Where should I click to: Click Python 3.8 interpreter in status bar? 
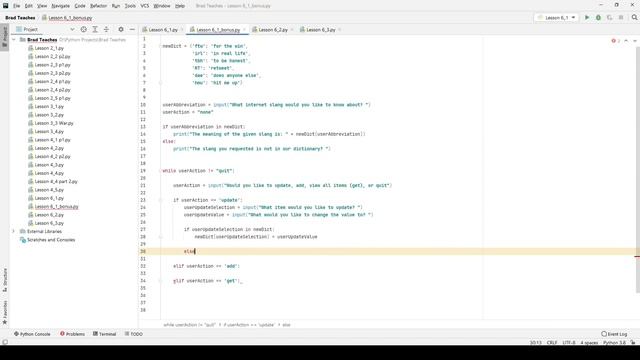[614, 343]
